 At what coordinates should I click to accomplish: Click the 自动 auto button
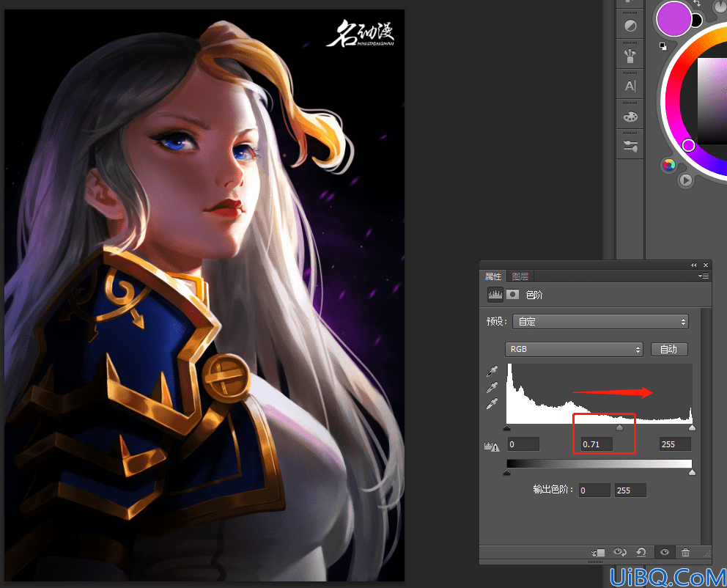669,349
